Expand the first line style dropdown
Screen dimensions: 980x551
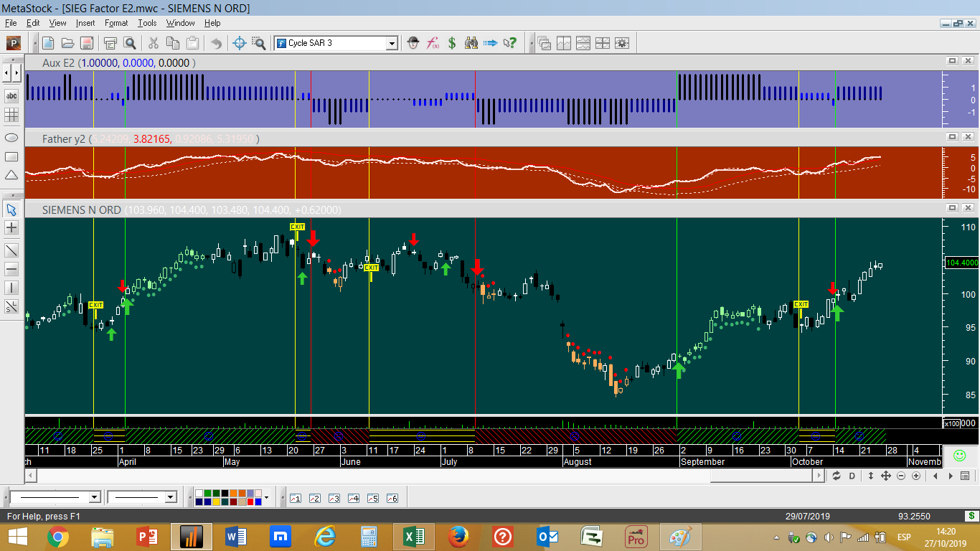[x=94, y=497]
